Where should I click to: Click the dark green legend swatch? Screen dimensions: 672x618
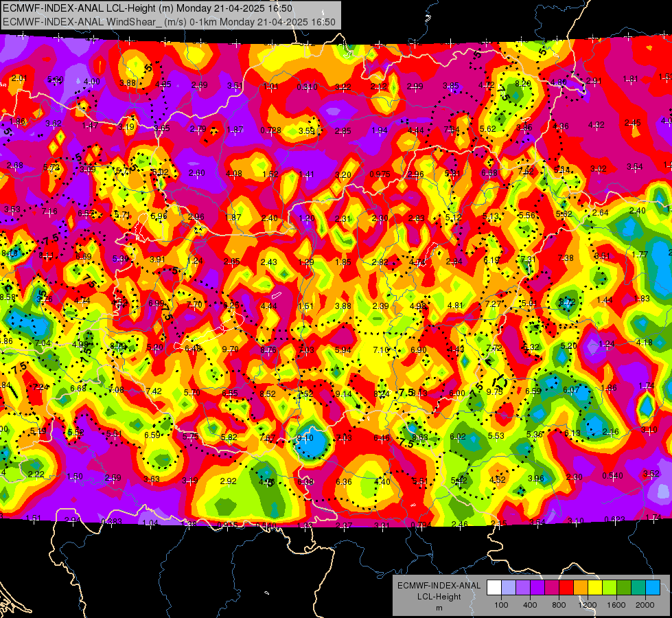point(624,588)
